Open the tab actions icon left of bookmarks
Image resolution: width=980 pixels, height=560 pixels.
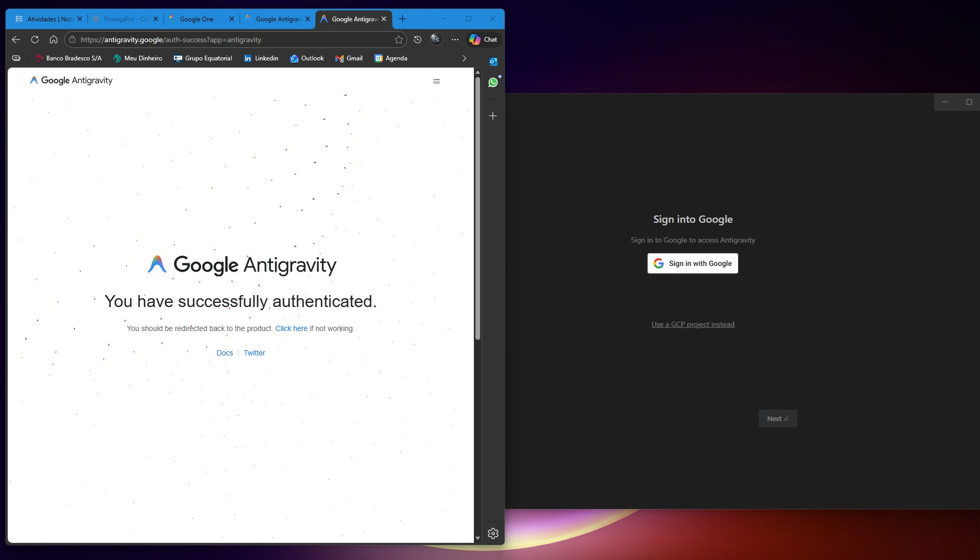click(x=16, y=58)
